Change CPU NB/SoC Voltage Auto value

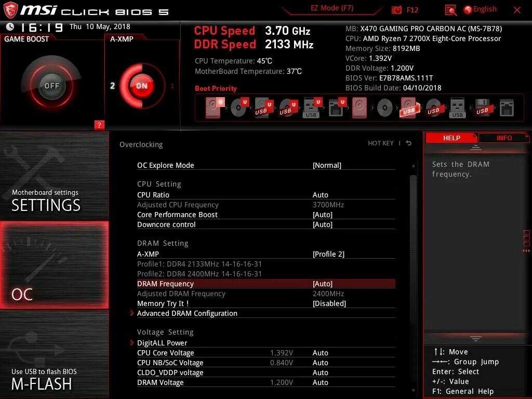(x=320, y=363)
